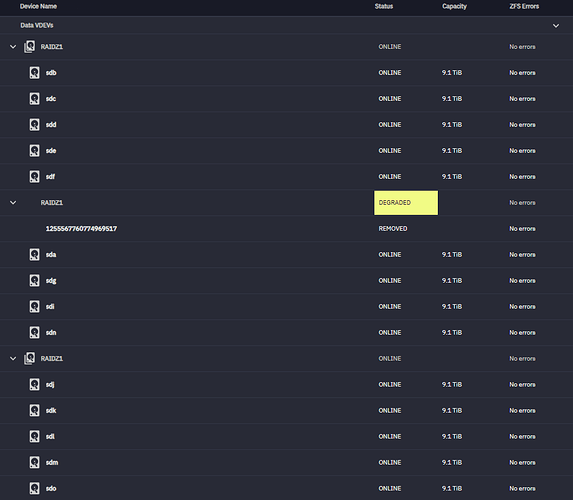The height and width of the screenshot is (500, 573).
Task: Click the sdc drive icon
Action: (x=34, y=99)
